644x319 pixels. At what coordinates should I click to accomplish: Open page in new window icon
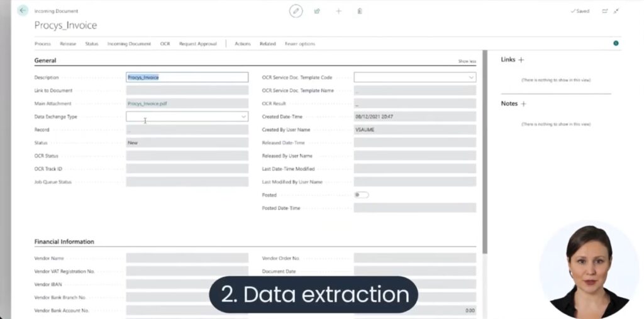click(x=604, y=11)
